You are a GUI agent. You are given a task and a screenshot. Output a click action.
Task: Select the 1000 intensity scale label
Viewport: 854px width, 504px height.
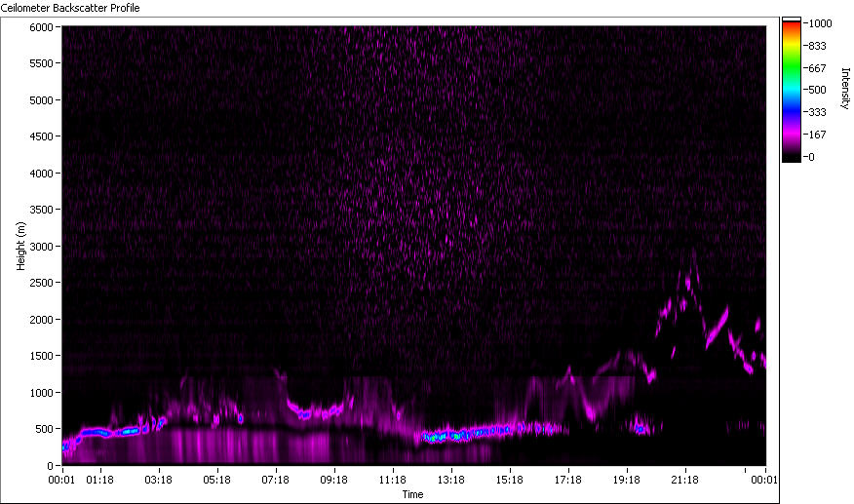tap(820, 23)
